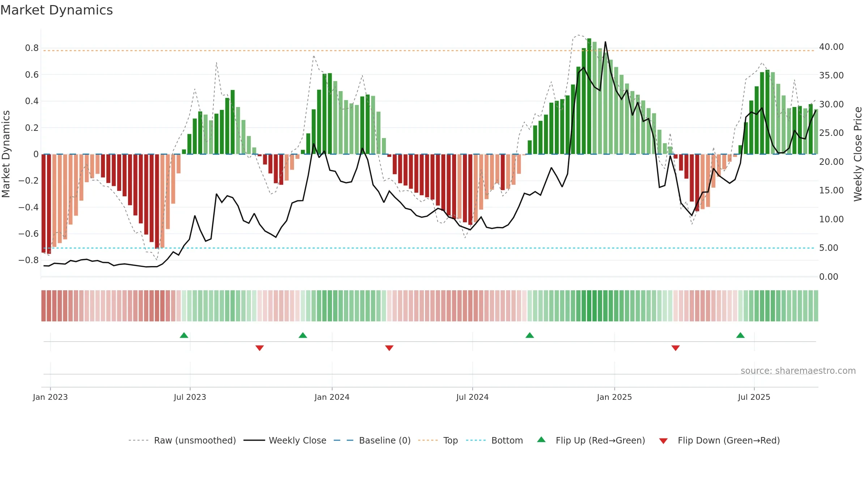Click the red Flip Down legend triangle icon
This screenshot has height=488, width=868.
(x=663, y=441)
